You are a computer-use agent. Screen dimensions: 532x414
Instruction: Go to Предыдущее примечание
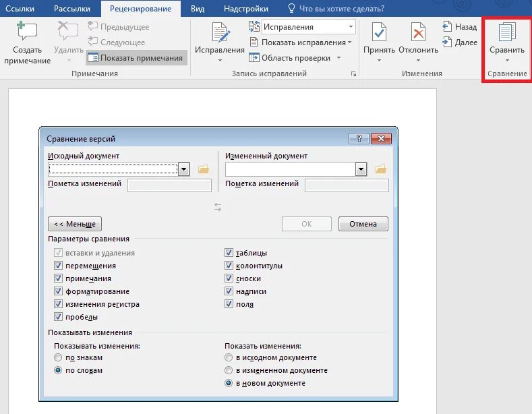coord(119,27)
